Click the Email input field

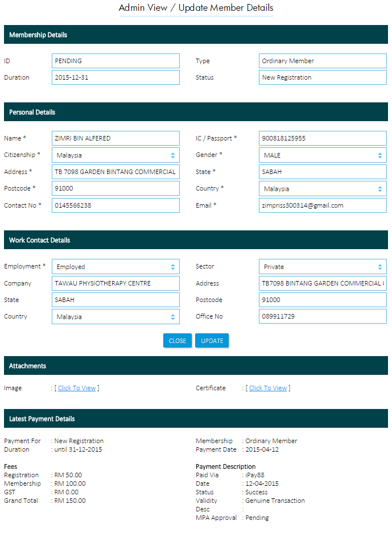point(323,205)
